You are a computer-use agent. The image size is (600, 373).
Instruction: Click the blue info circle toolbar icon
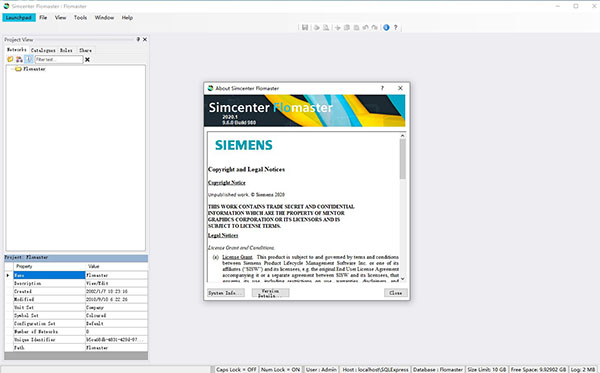coord(386,28)
